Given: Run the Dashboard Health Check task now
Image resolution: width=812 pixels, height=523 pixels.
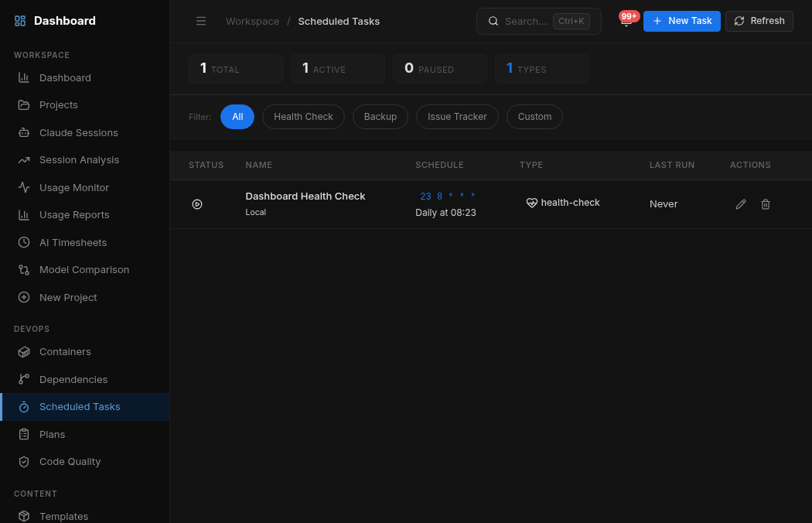Looking at the screenshot, I should pos(197,203).
